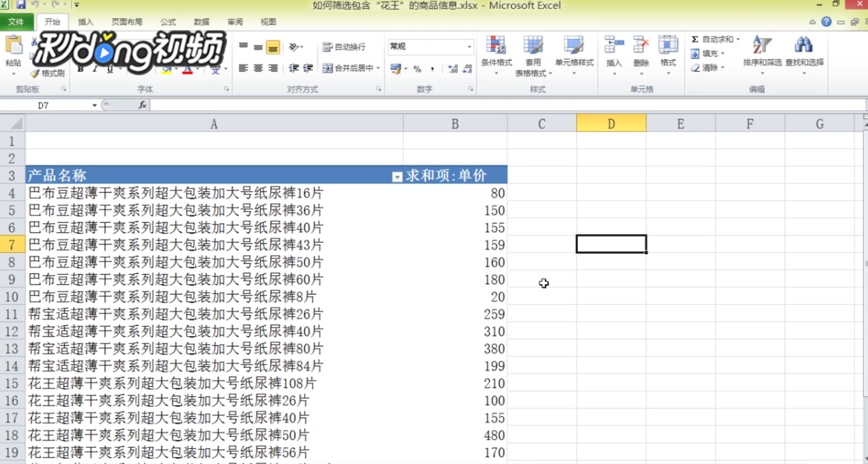
Task: Switch to Home (开始) tab
Action: point(53,22)
